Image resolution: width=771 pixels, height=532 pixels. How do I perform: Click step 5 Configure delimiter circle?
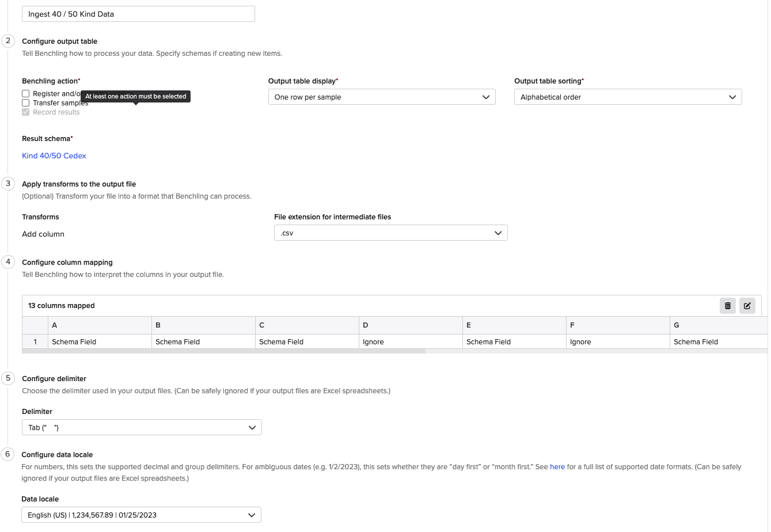point(8,378)
